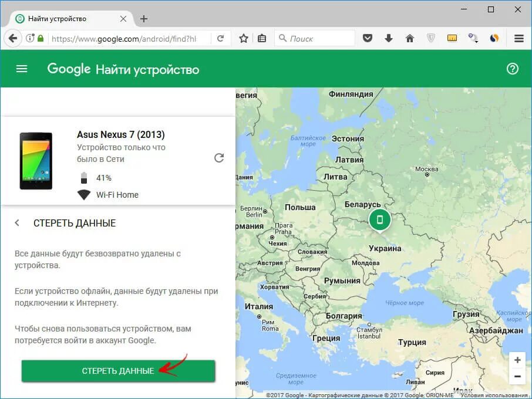Minimize the browser window

coord(464,9)
